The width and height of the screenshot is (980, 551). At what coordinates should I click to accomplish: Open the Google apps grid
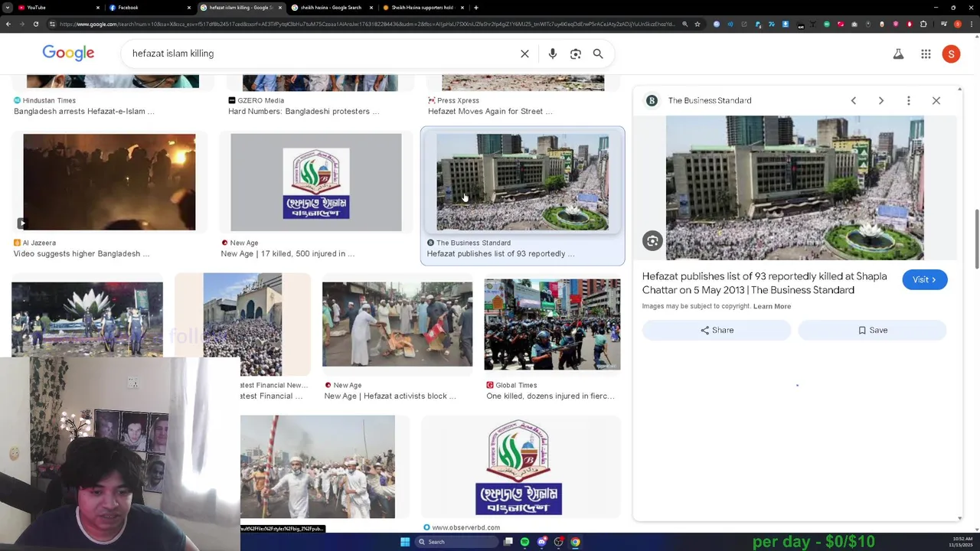[926, 54]
